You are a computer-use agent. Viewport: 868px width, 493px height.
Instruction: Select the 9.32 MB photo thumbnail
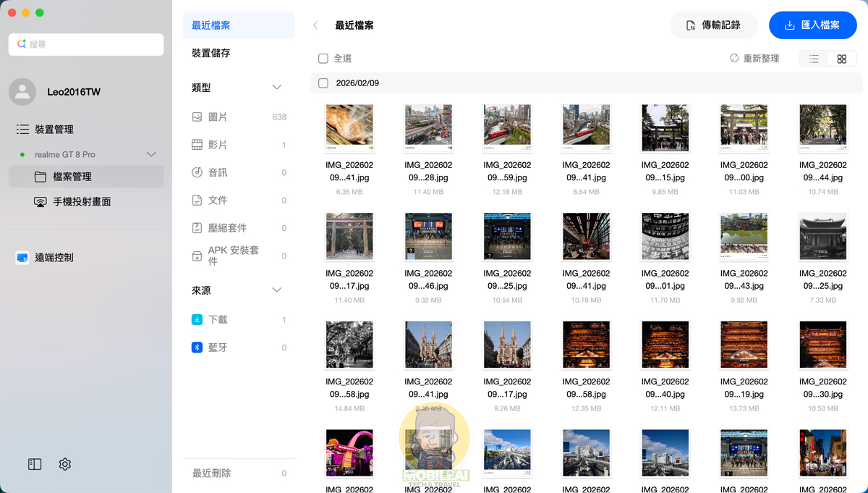pyautogui.click(x=428, y=237)
